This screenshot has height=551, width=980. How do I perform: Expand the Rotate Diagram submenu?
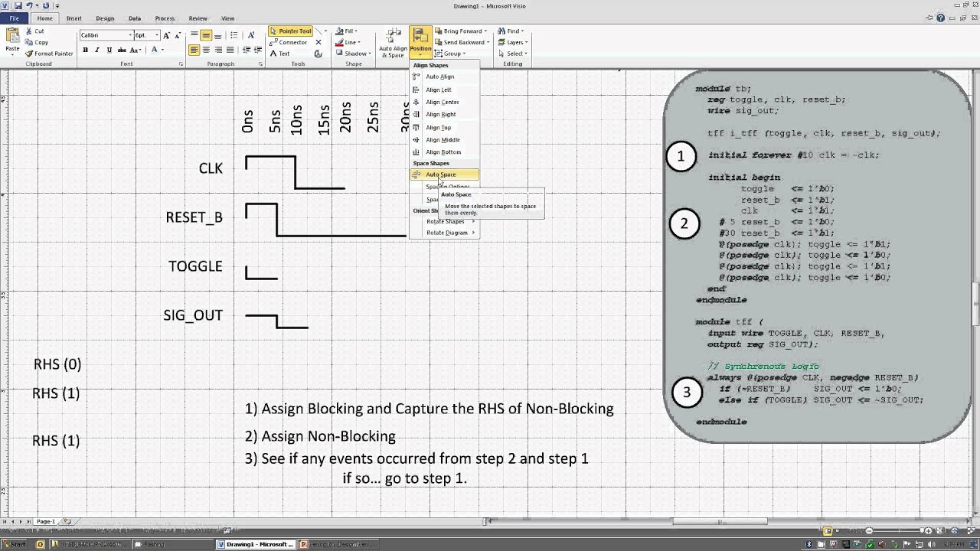pyautogui.click(x=445, y=233)
